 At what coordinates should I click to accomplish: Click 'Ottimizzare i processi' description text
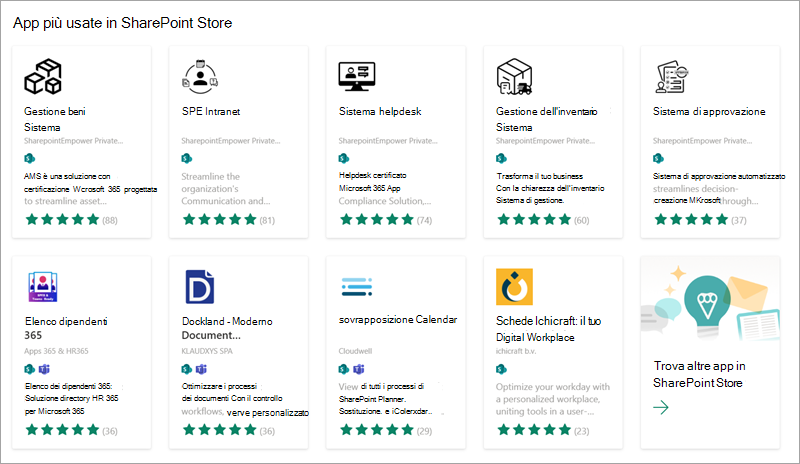[219, 386]
